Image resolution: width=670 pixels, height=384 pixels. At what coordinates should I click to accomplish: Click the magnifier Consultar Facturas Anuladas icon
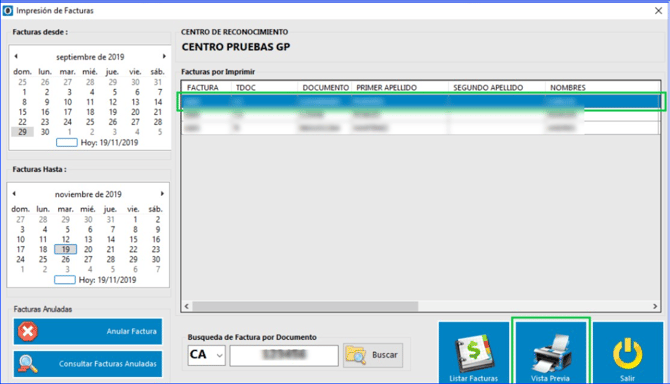(28, 364)
